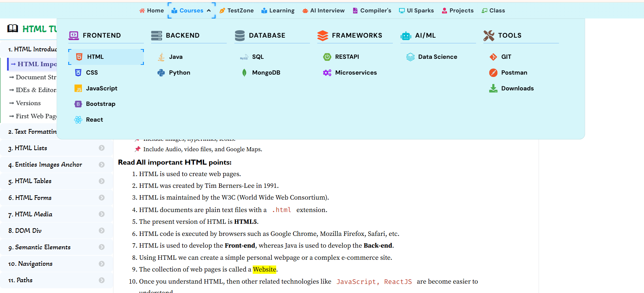Click the ReactJS code text

(398, 282)
